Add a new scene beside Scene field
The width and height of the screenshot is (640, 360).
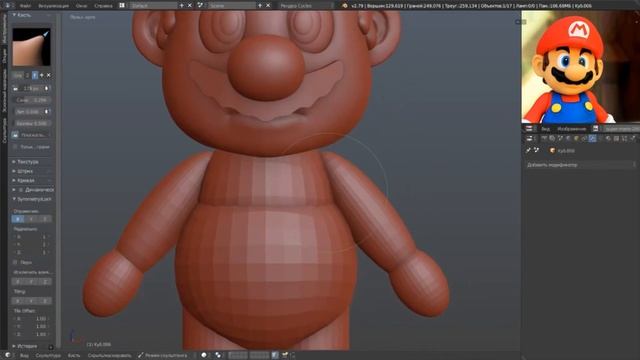coord(260,6)
